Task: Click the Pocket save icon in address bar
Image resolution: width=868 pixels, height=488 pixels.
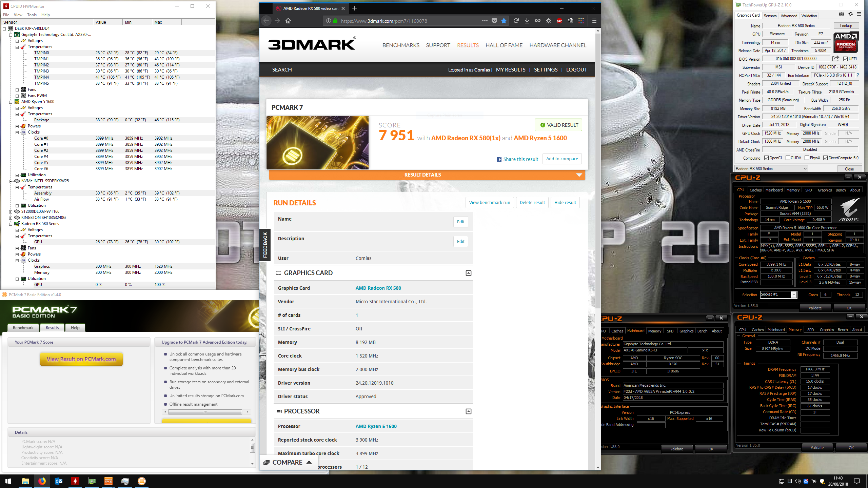Action: click(494, 21)
